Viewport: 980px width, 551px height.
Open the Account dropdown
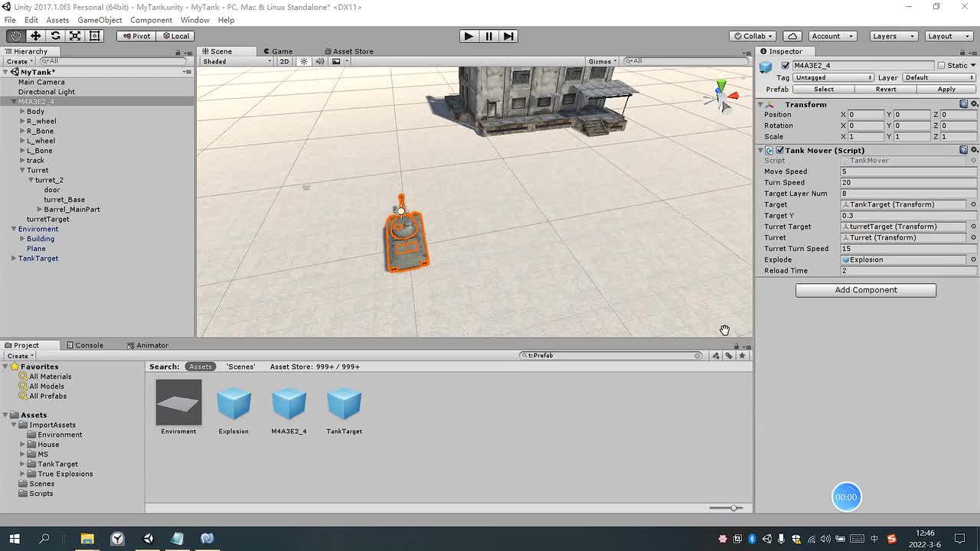click(831, 36)
